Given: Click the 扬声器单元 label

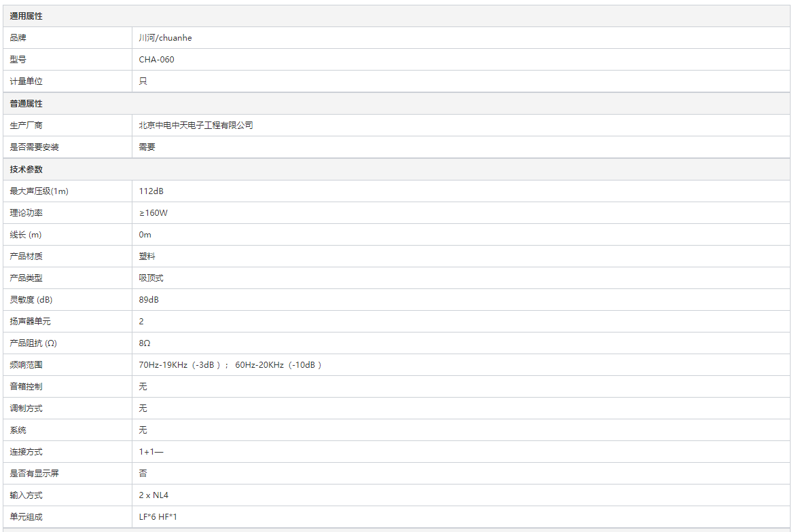Looking at the screenshot, I should [30, 322].
